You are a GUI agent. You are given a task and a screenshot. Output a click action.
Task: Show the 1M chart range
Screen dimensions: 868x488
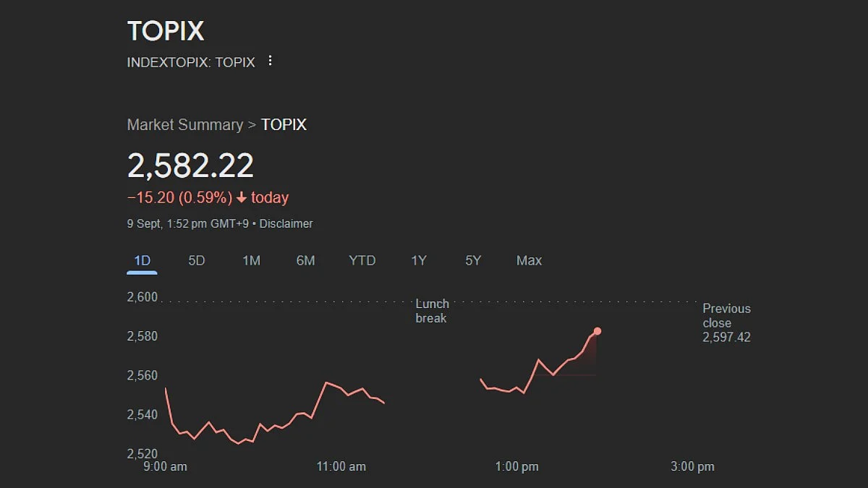point(251,260)
